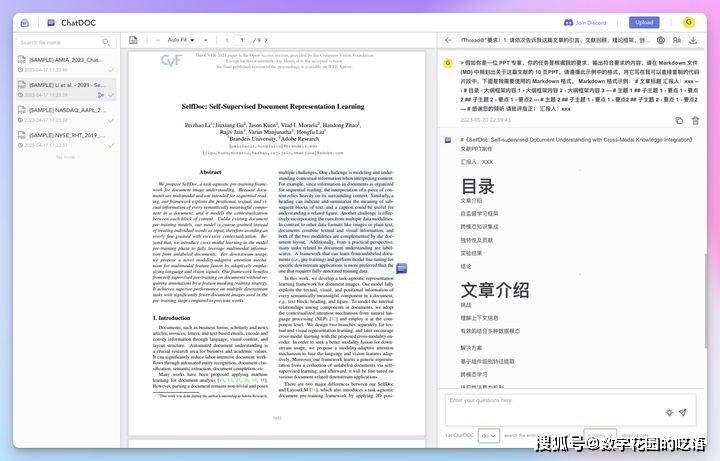
Task: Open the second dropdown below chat input
Action: [600, 434]
